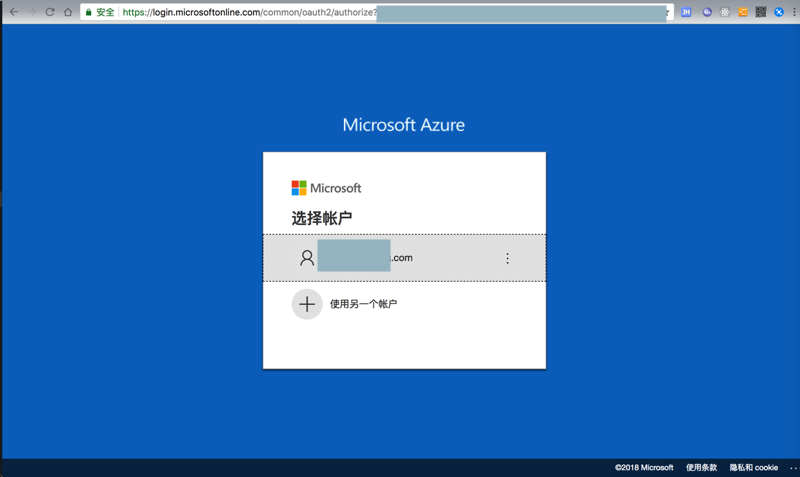Click the Microsoft Azure title text
The width and height of the screenshot is (800, 477).
pos(404,125)
